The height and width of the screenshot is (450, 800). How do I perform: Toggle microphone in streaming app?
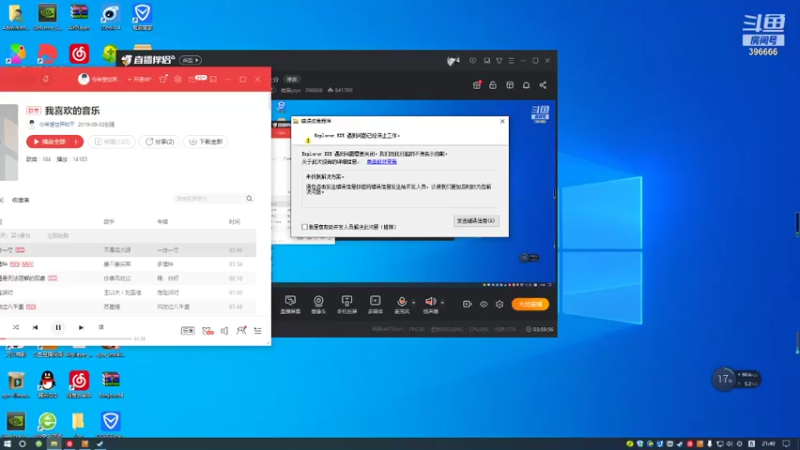click(x=402, y=304)
